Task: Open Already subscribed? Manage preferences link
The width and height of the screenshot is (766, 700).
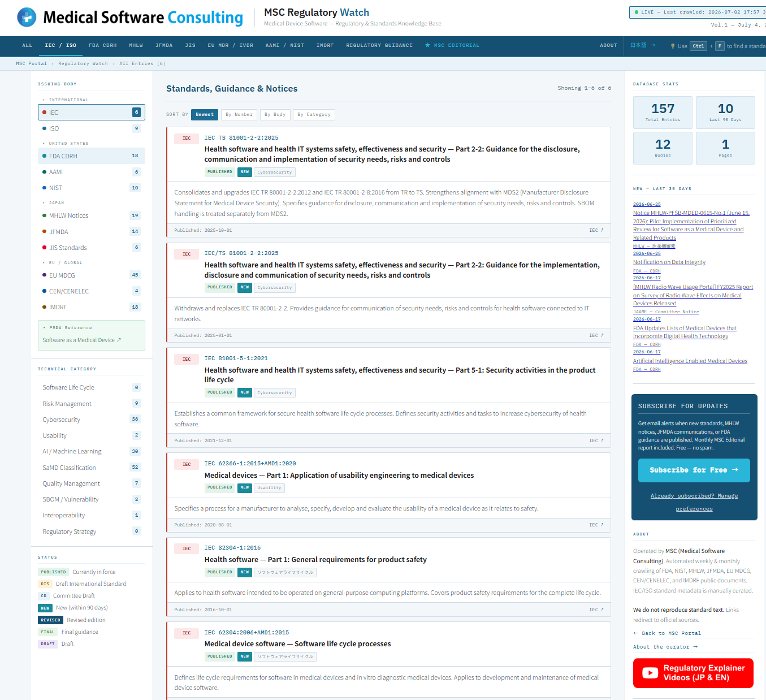Action: 694,502
